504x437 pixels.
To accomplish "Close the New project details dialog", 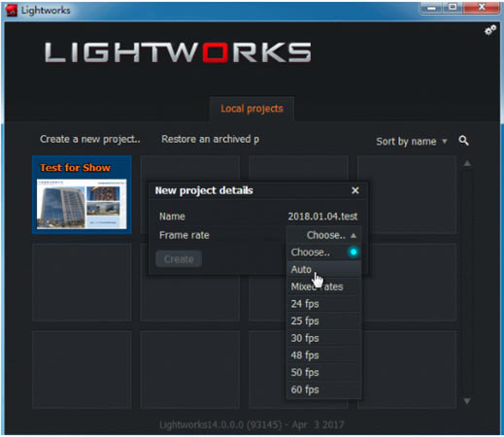I will click(355, 190).
